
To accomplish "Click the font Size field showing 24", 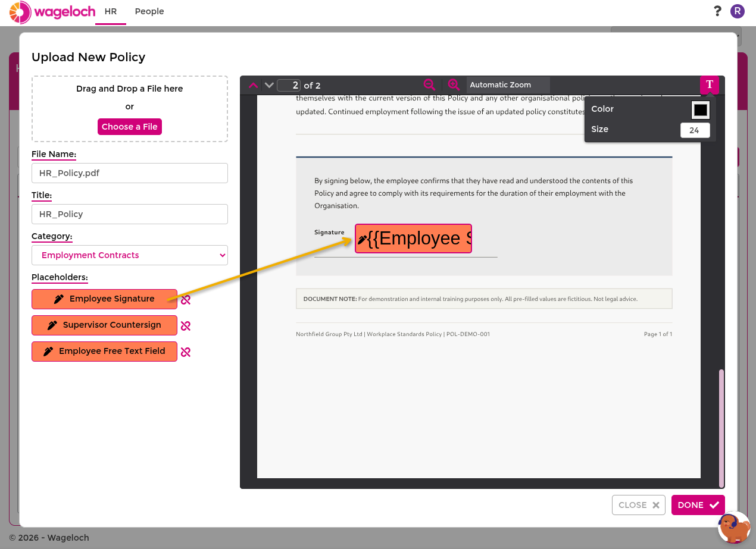I will point(695,130).
